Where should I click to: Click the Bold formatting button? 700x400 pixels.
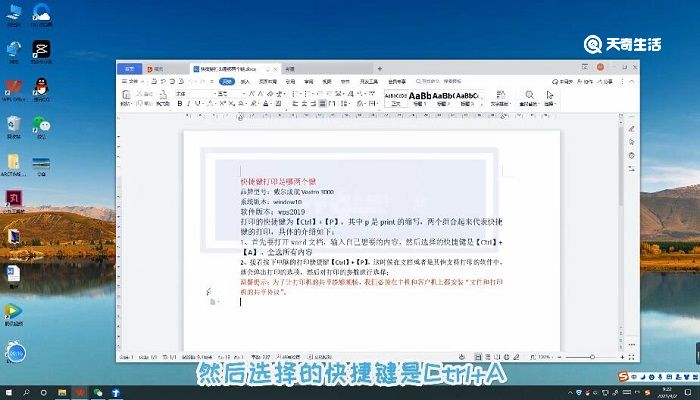click(180, 104)
